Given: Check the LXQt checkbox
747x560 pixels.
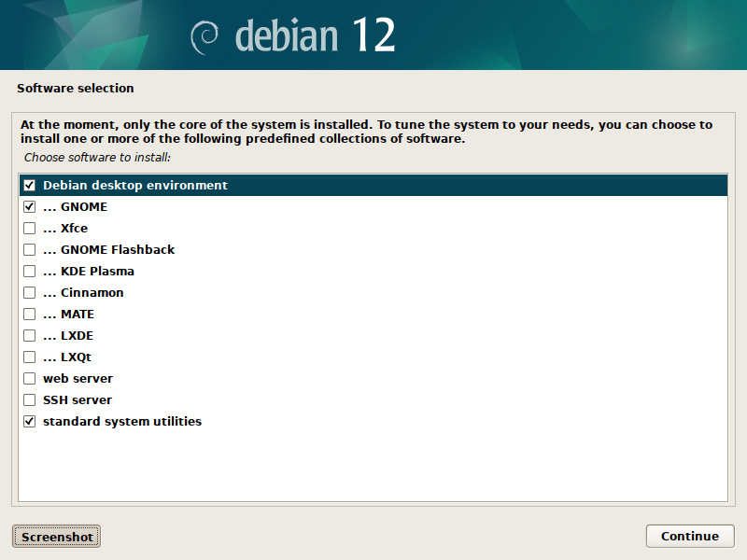Looking at the screenshot, I should pos(30,357).
